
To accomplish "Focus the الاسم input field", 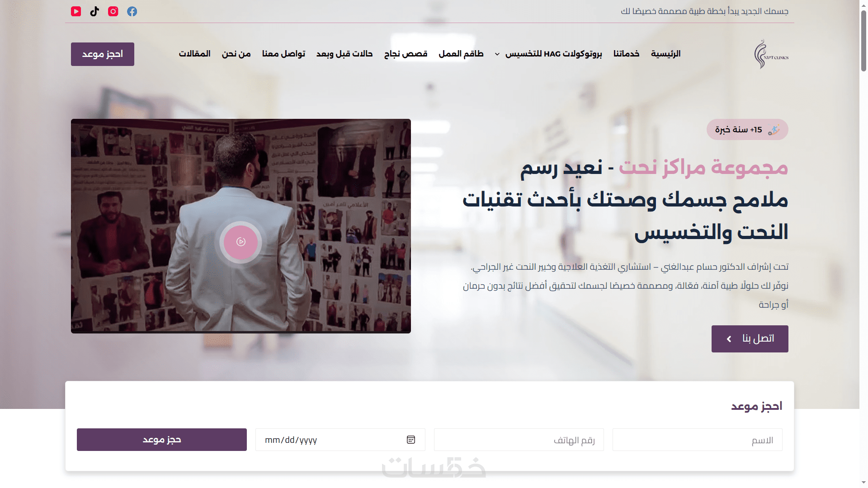I will pyautogui.click(x=698, y=440).
